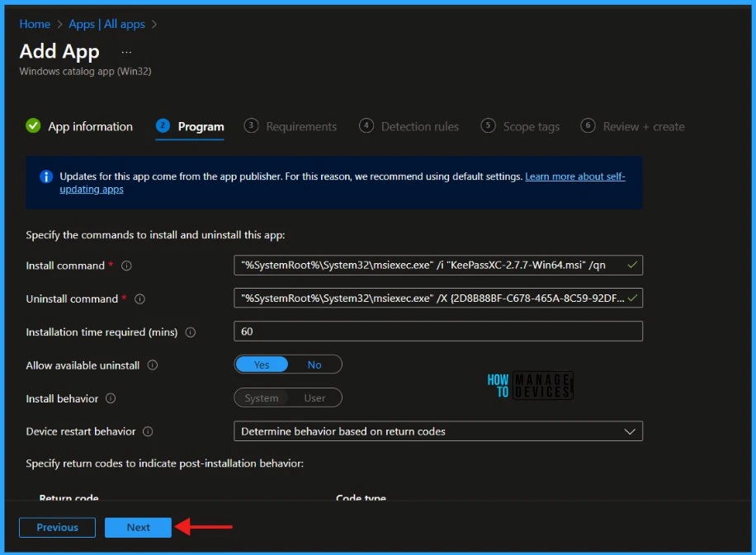The image size is (756, 555).
Task: Open the ellipsis menu beside Add App
Action: click(x=126, y=52)
